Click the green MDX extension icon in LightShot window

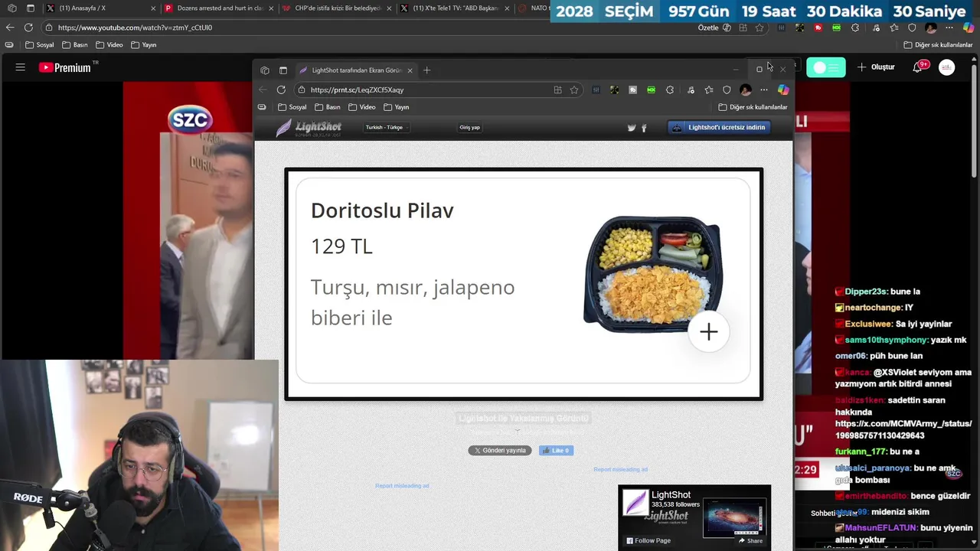651,90
